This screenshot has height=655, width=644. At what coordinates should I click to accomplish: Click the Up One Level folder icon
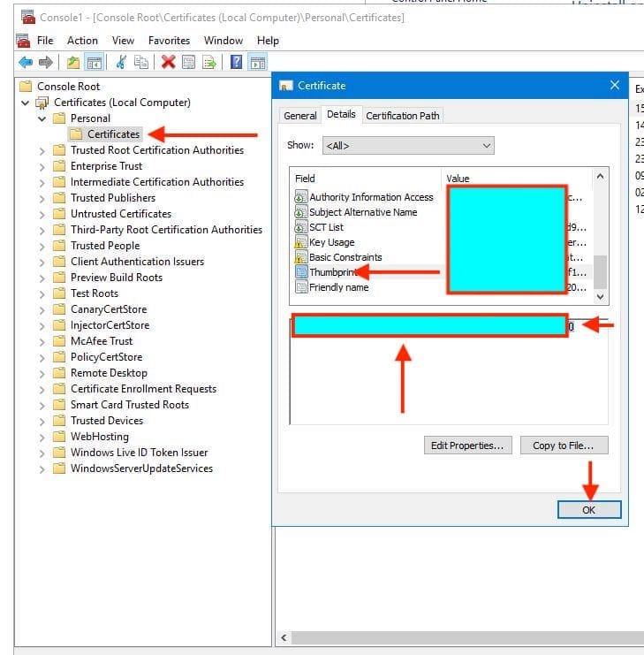[72, 62]
